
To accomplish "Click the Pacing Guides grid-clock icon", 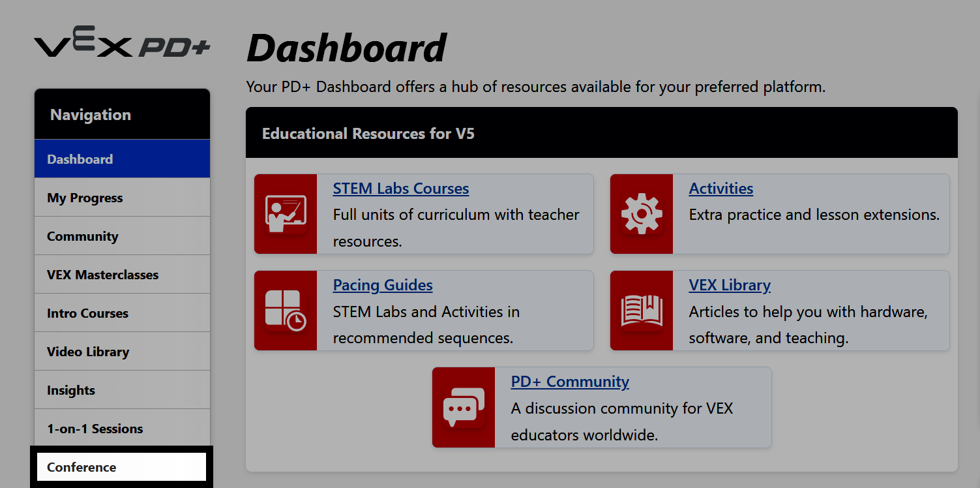I will pyautogui.click(x=286, y=311).
